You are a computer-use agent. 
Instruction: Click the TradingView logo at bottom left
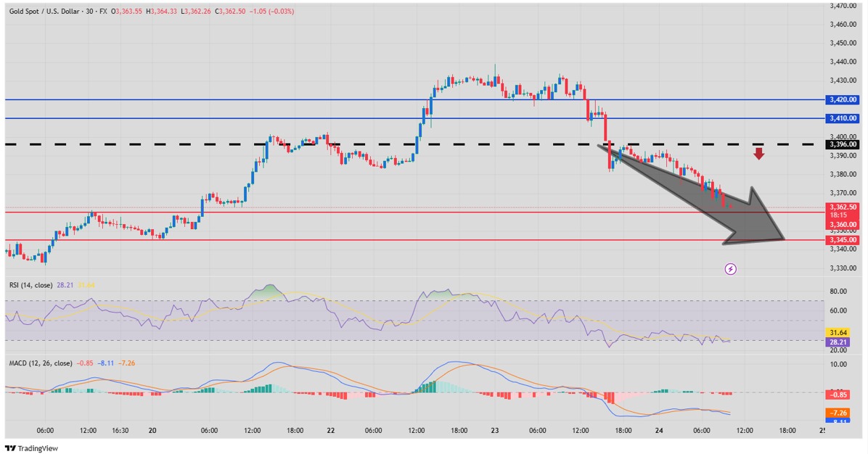pos(31,448)
